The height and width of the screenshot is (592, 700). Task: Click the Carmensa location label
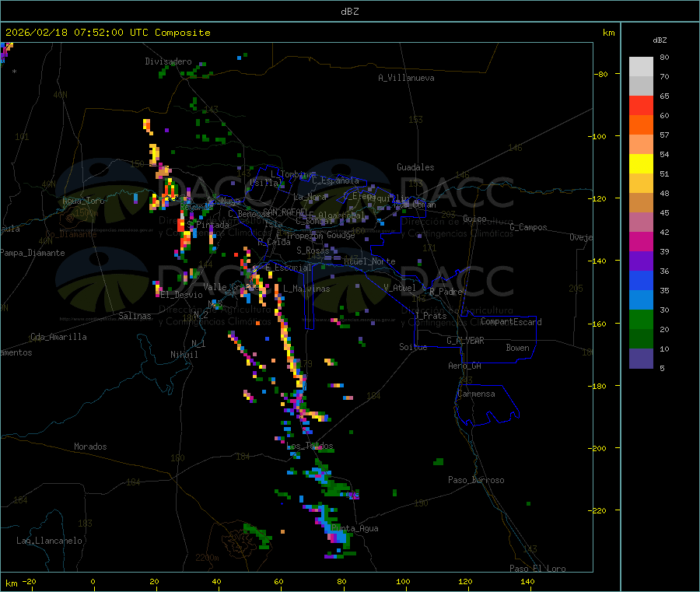[476, 394]
